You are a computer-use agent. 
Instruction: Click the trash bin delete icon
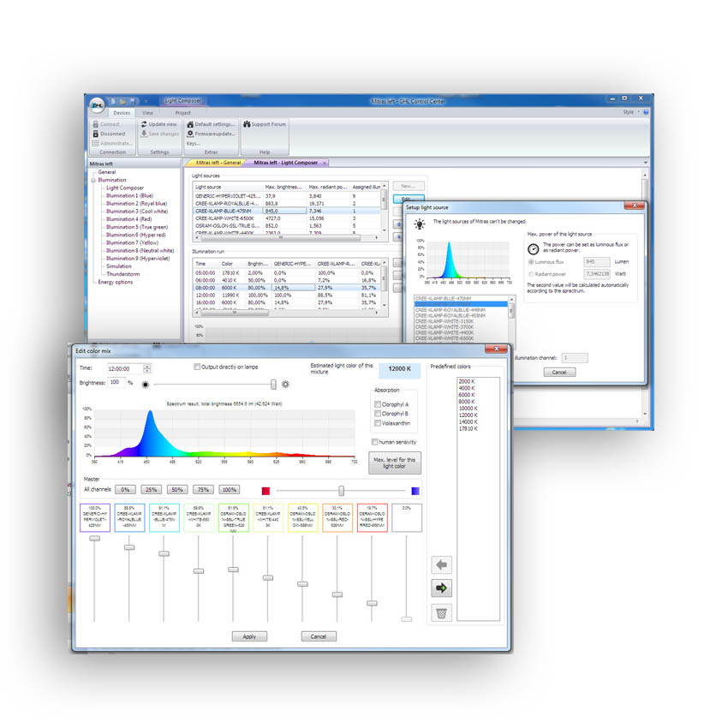[x=441, y=613]
